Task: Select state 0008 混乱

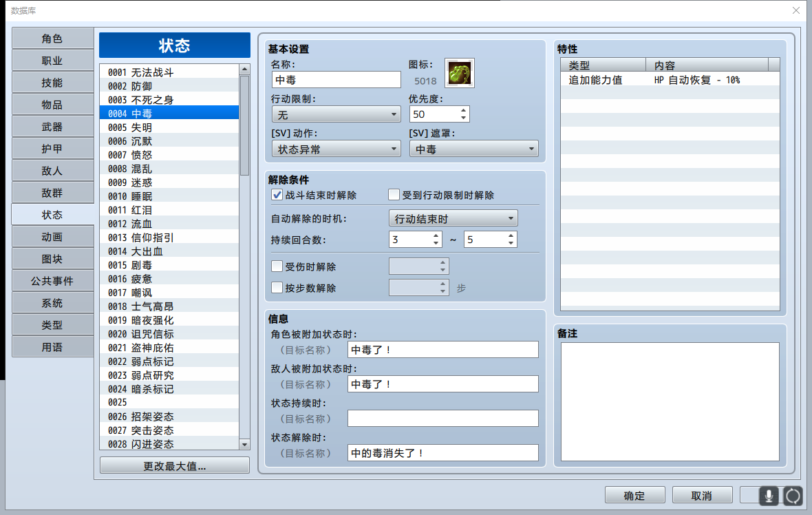Action: [x=169, y=169]
